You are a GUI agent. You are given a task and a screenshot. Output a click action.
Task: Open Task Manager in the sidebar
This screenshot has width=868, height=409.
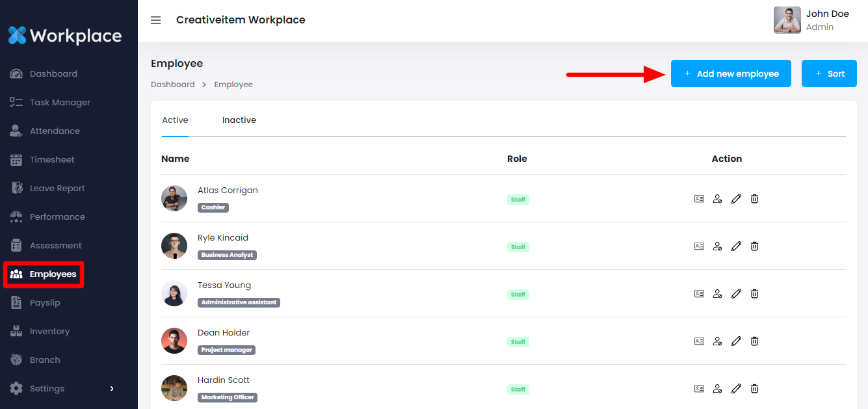click(x=59, y=103)
